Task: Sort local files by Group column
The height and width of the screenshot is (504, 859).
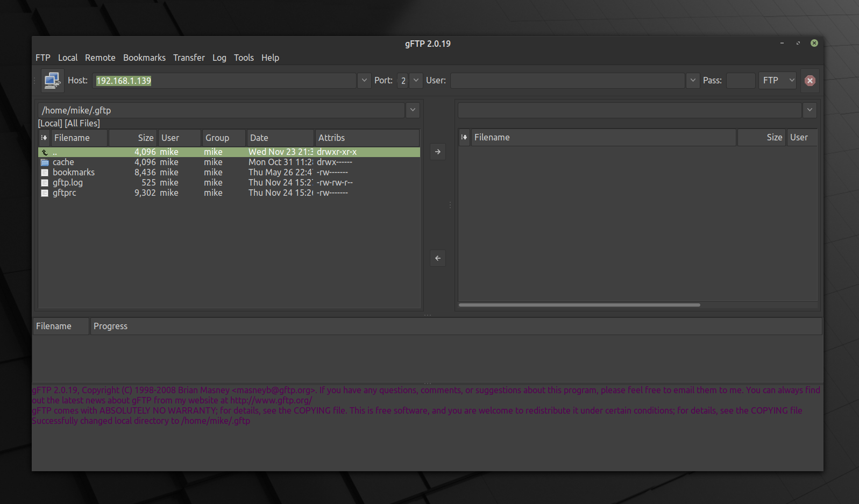Action: coord(224,138)
